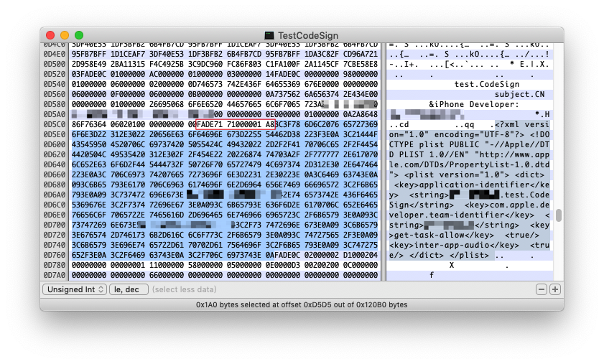Click hex value 5055424C
The image size is (604, 364).
coord(205,144)
